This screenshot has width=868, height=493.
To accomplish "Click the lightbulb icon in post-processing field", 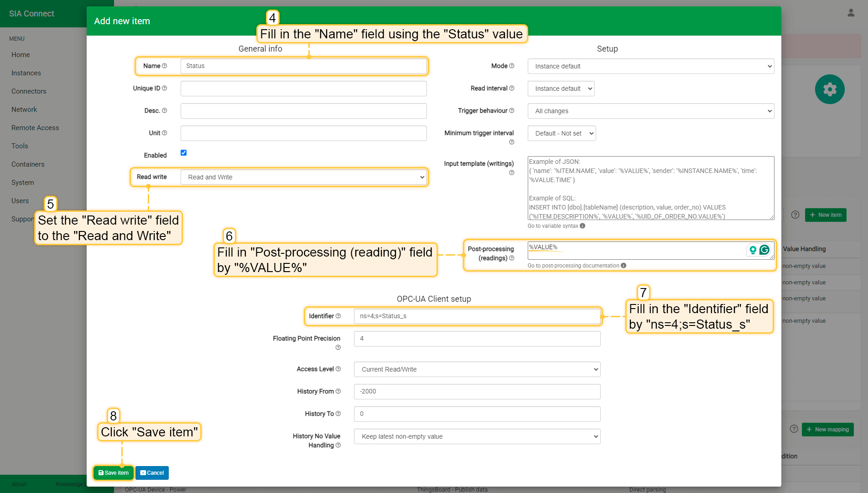I will [753, 250].
